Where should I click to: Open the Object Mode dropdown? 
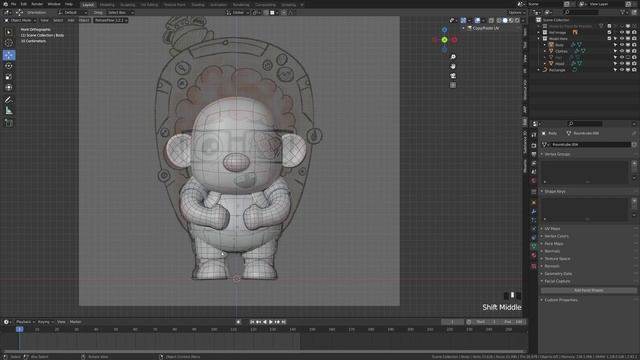20,20
